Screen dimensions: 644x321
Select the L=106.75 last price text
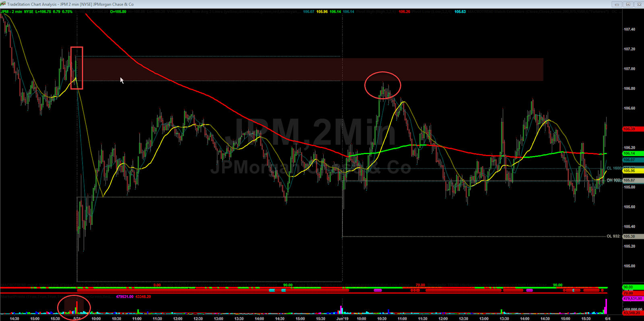point(43,12)
